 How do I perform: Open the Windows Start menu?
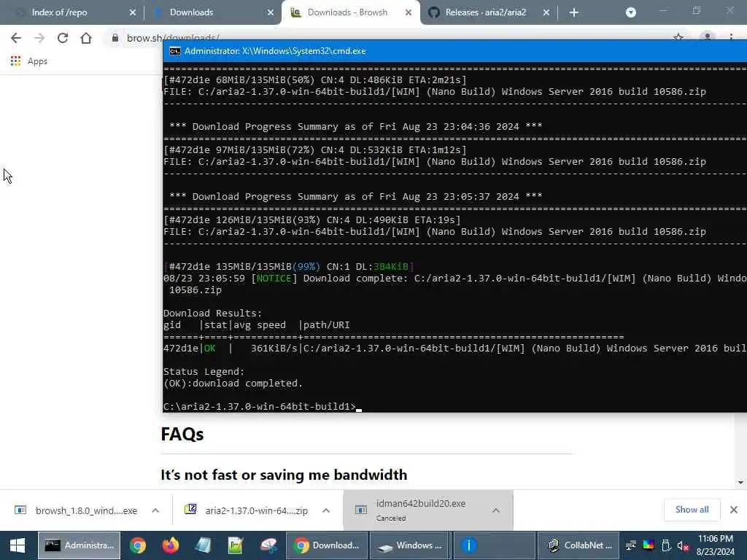coord(18,545)
